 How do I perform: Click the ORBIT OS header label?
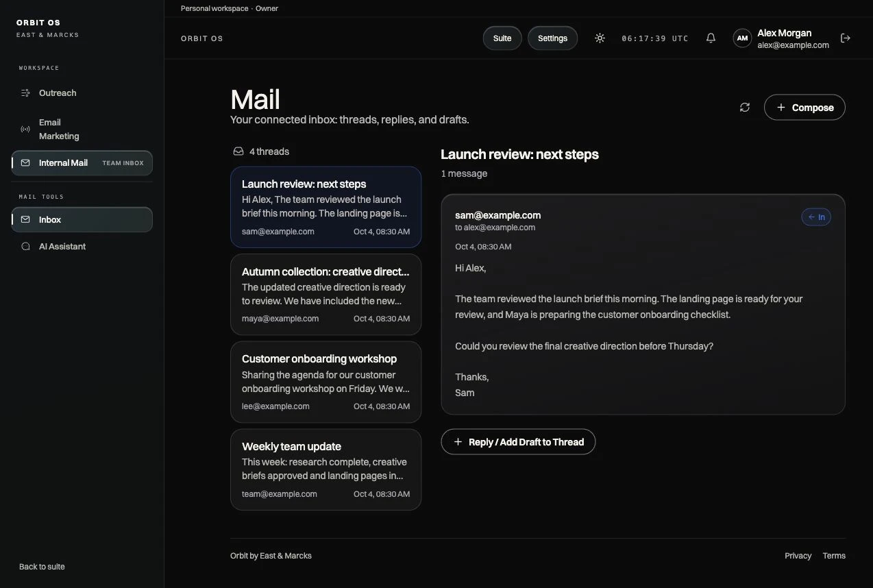[x=202, y=38]
